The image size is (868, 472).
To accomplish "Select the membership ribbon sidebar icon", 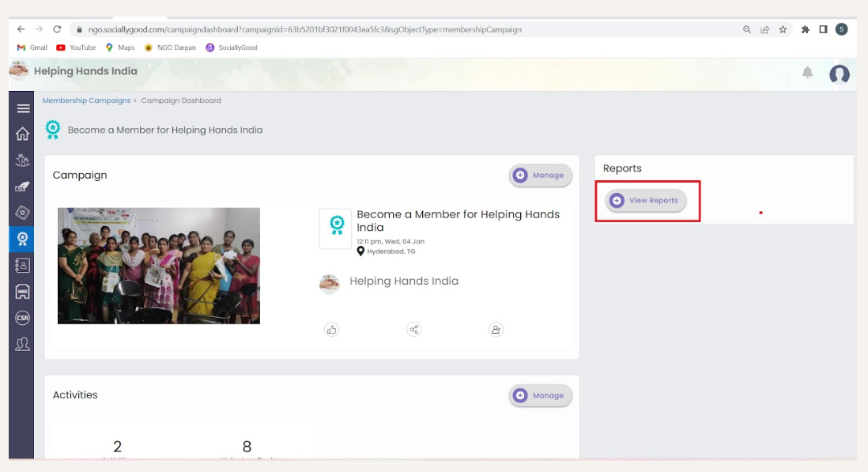I will pyautogui.click(x=22, y=239).
